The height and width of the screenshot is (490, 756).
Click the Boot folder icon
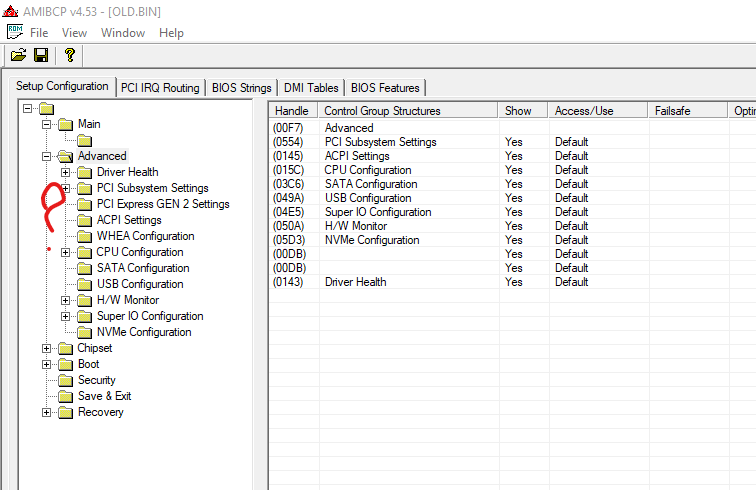point(66,364)
